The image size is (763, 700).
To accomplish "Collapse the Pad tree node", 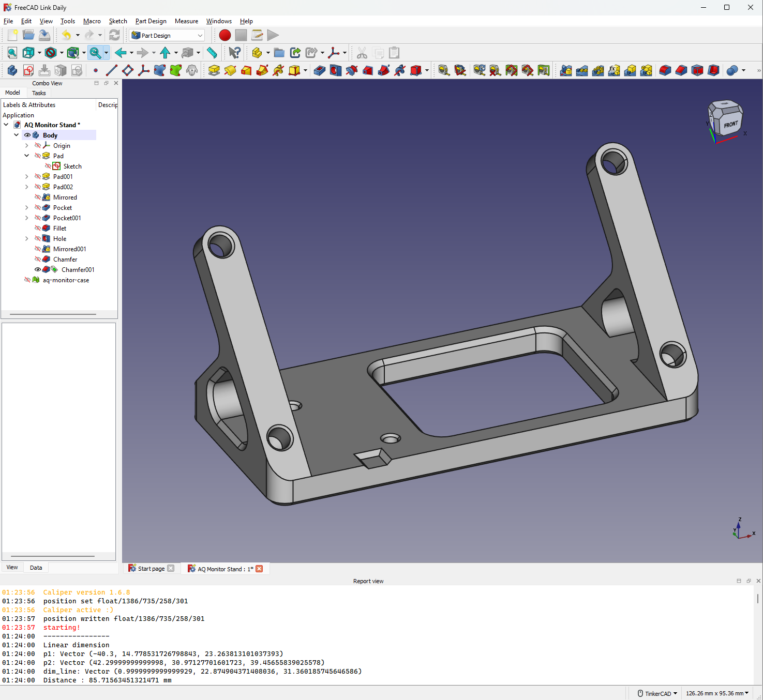I will pyautogui.click(x=27, y=156).
